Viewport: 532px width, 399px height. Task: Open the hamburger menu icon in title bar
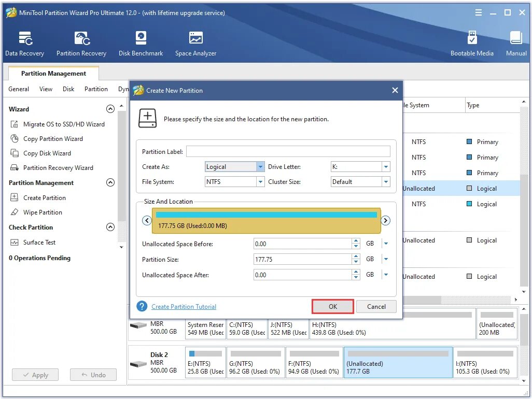tap(479, 12)
